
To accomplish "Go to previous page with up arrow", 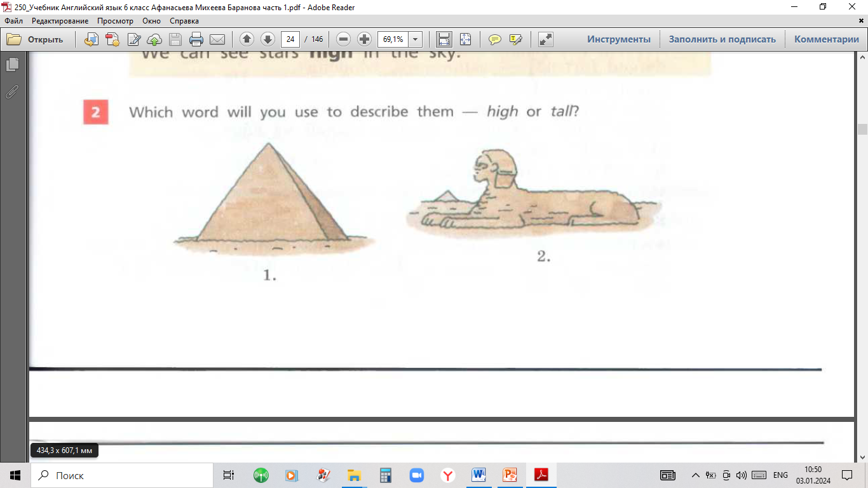I will pyautogui.click(x=247, y=39).
